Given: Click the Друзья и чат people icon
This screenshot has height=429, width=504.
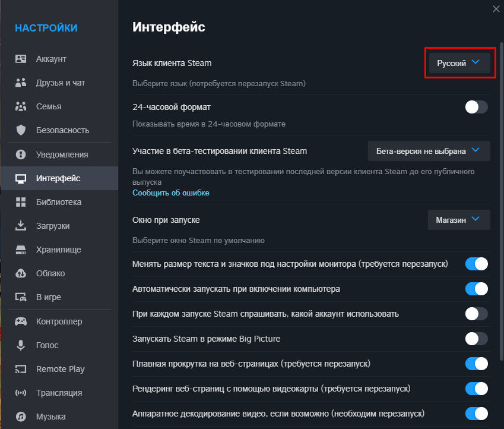Looking at the screenshot, I should pos(21,83).
